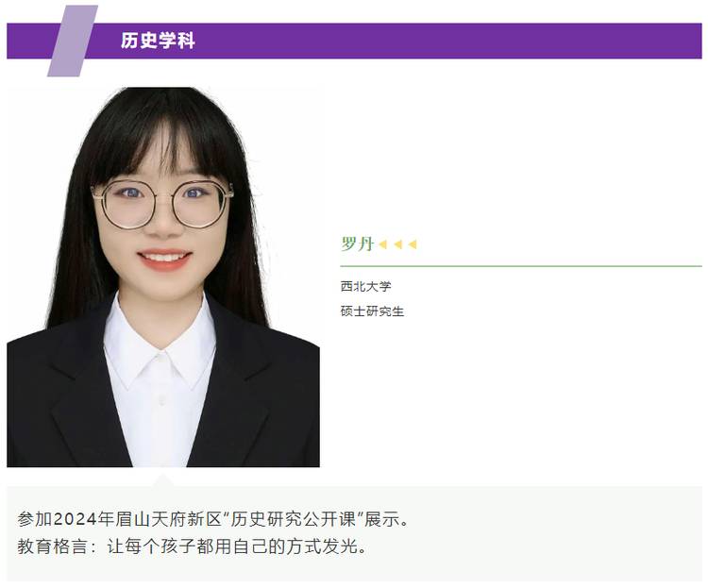Click the sentence about 2024年眉山天府新区
Image resolution: width=708 pixels, height=588 pixels.
(x=213, y=519)
